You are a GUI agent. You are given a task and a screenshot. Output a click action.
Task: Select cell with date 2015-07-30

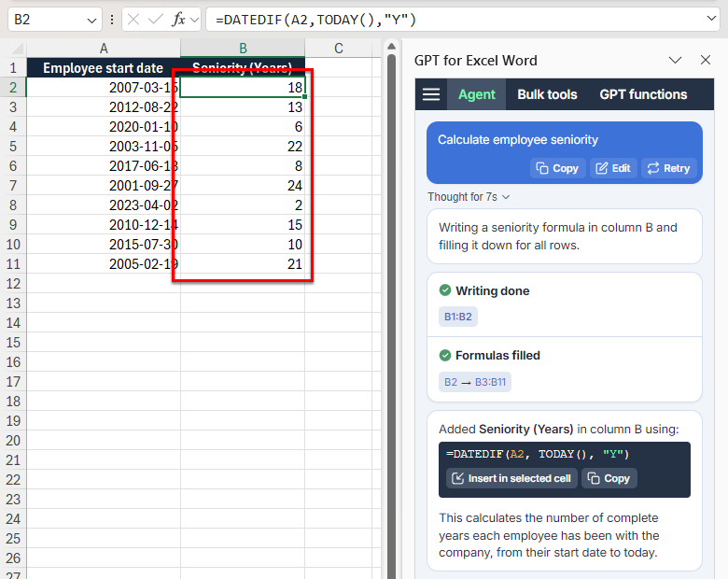(x=103, y=245)
